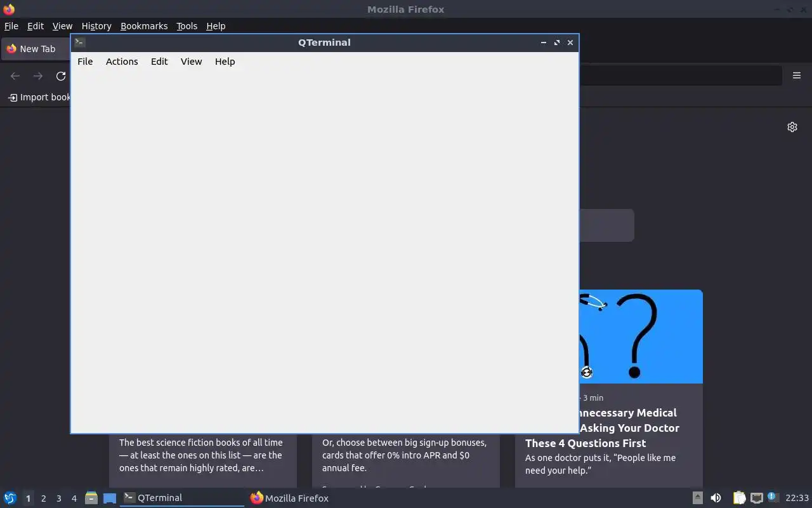The width and height of the screenshot is (812, 508).
Task: Click the QTerminal title bar icon
Action: (79, 43)
